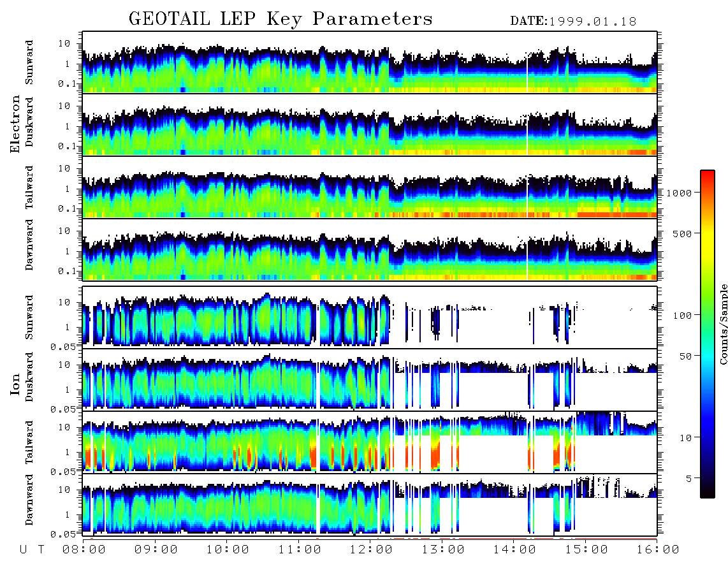This screenshot has height=561, width=728.
Task: Click inside the Ion Tailward spectrogram panel
Action: tap(370, 442)
